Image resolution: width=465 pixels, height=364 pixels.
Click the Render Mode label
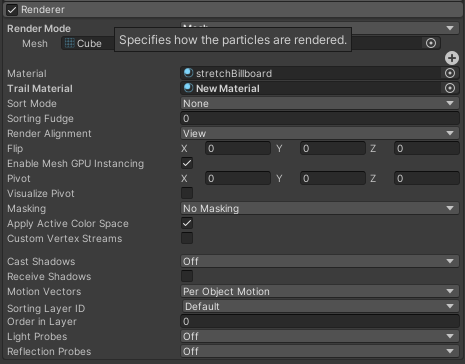39,28
